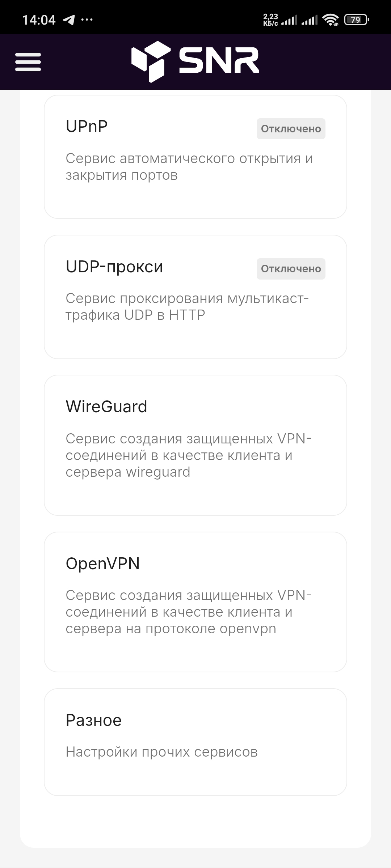Image resolution: width=391 pixels, height=868 pixels.
Task: Click the WireGuard VPN description text
Action: (x=188, y=455)
